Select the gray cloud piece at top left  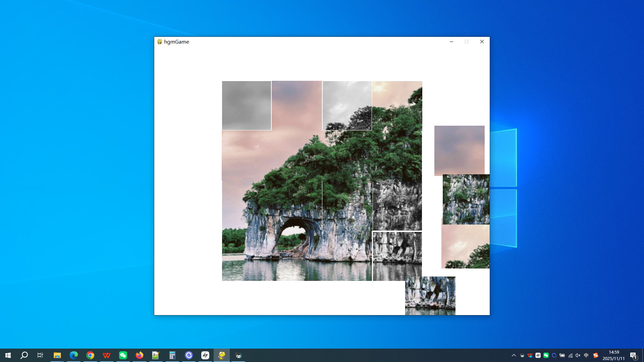tap(246, 105)
